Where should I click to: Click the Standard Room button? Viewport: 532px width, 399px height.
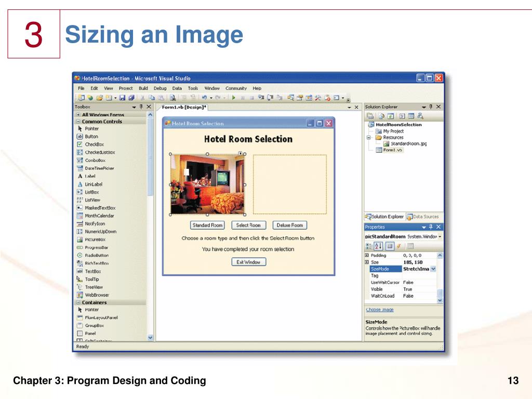coord(207,225)
